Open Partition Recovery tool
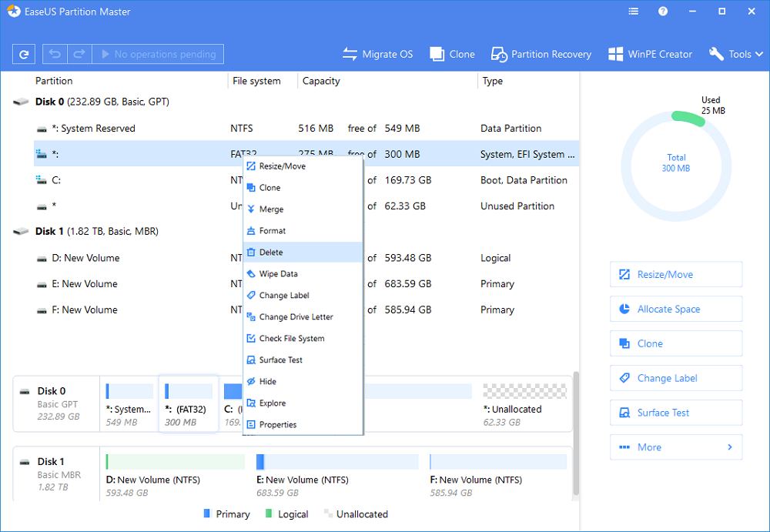The width and height of the screenshot is (770, 532). (542, 55)
